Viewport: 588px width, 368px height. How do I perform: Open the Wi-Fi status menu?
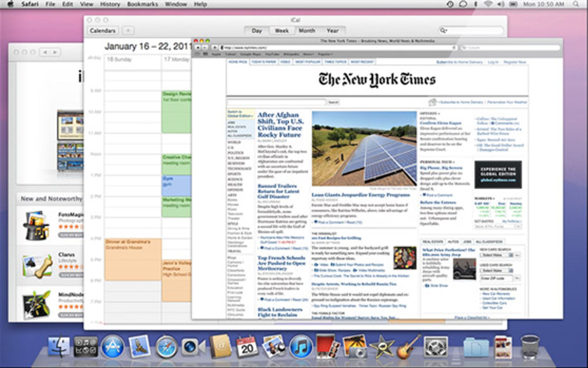488,4
